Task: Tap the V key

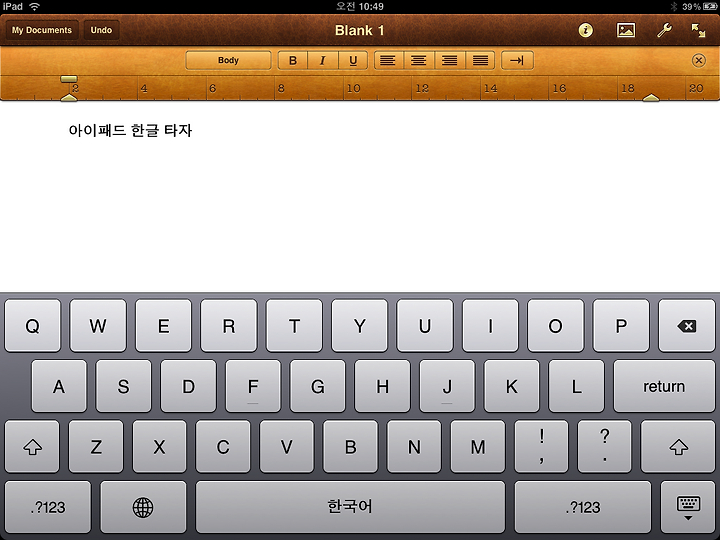Action: (287, 446)
